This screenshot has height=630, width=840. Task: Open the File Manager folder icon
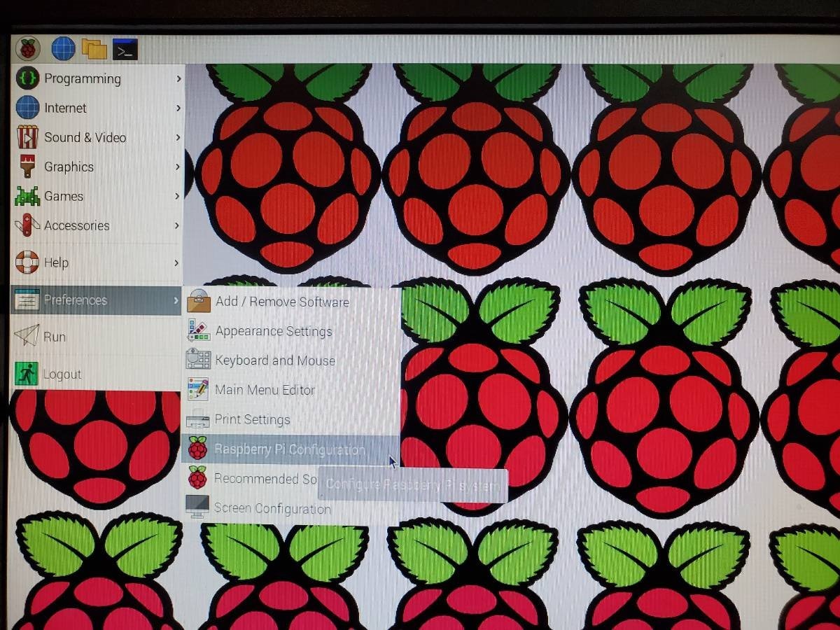click(x=94, y=48)
